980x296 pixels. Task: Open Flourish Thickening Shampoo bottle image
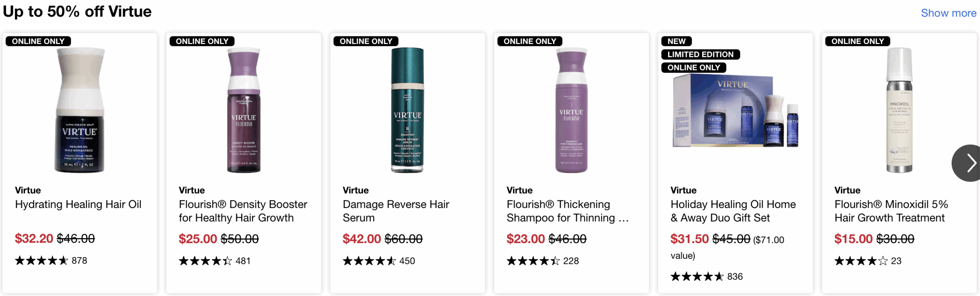pyautogui.click(x=571, y=110)
